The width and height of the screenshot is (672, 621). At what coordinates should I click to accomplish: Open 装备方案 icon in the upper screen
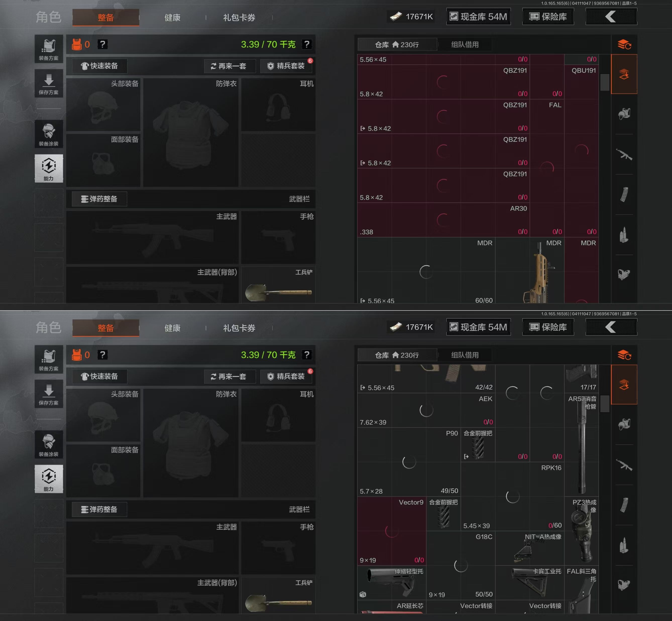pos(49,49)
